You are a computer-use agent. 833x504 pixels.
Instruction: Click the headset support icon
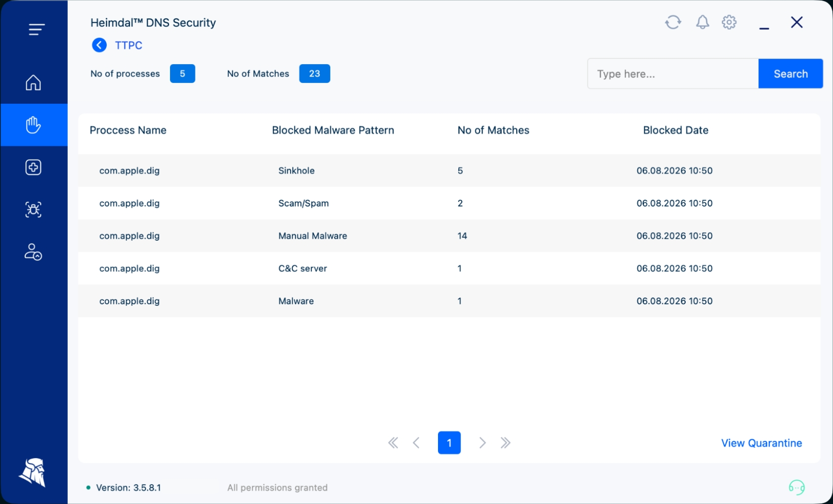pyautogui.click(x=796, y=488)
